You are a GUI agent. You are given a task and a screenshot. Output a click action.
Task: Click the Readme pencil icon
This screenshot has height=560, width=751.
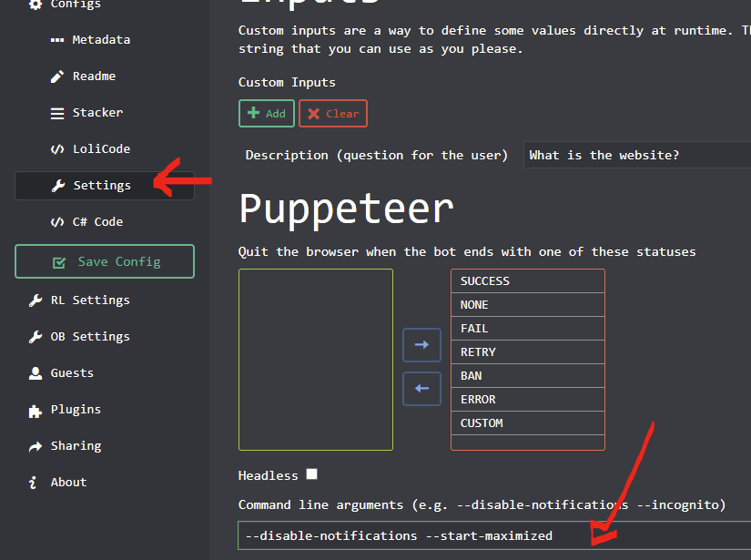(x=57, y=76)
